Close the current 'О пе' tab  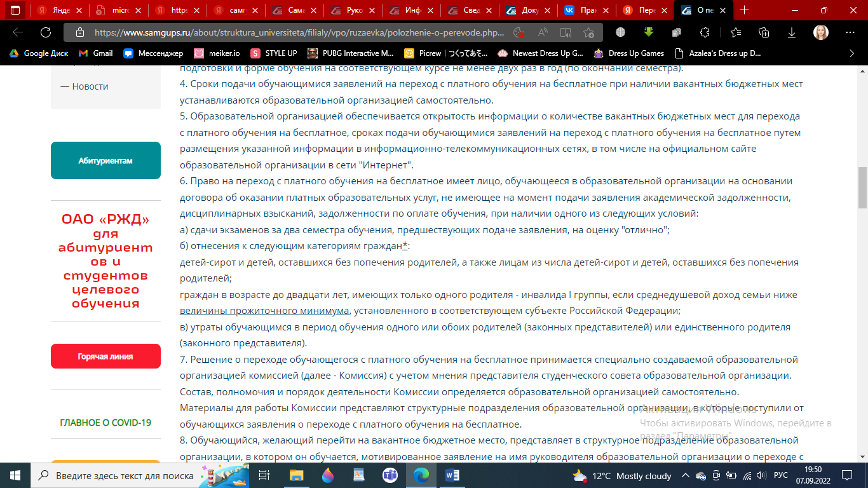coord(722,10)
